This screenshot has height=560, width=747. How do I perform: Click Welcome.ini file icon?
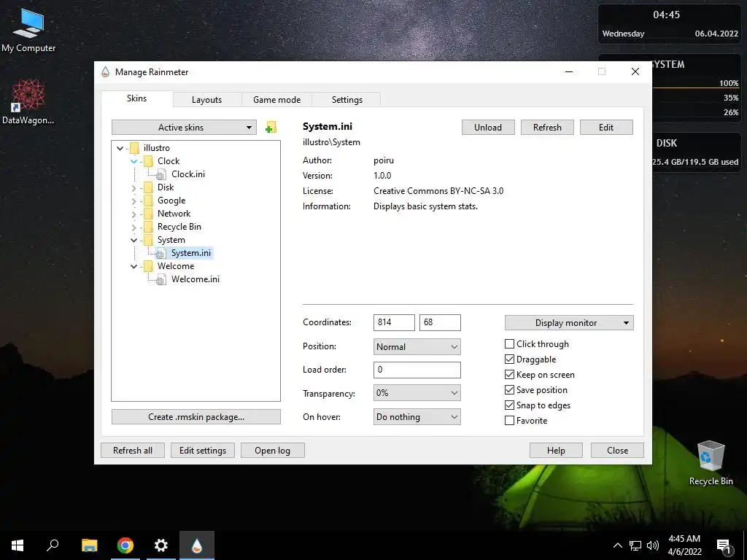click(x=161, y=279)
